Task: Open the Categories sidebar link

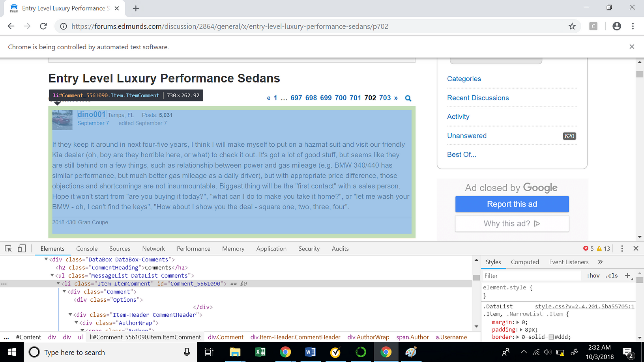Action: click(x=464, y=79)
